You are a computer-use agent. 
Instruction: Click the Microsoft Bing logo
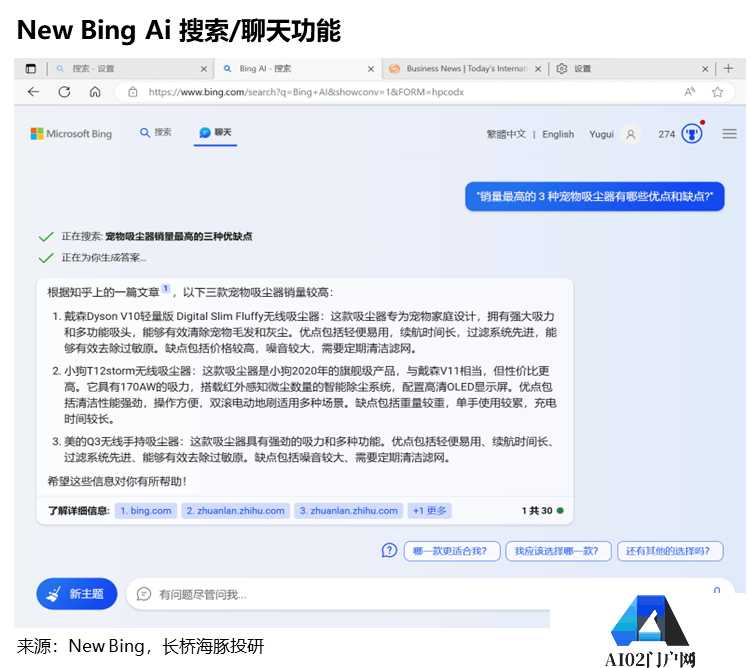pos(71,134)
